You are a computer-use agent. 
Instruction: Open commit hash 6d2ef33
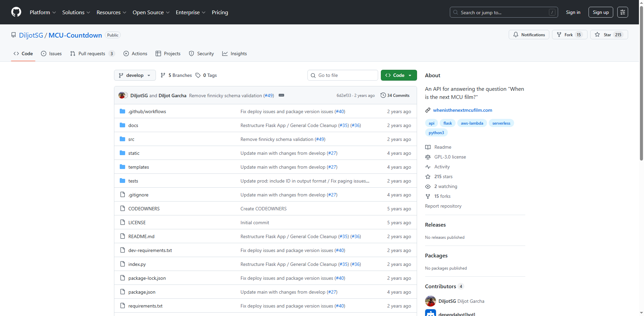click(x=344, y=96)
